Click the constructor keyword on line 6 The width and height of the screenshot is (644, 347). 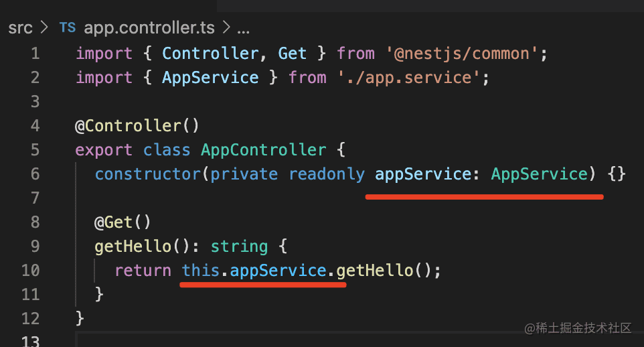pyautogui.click(x=147, y=174)
